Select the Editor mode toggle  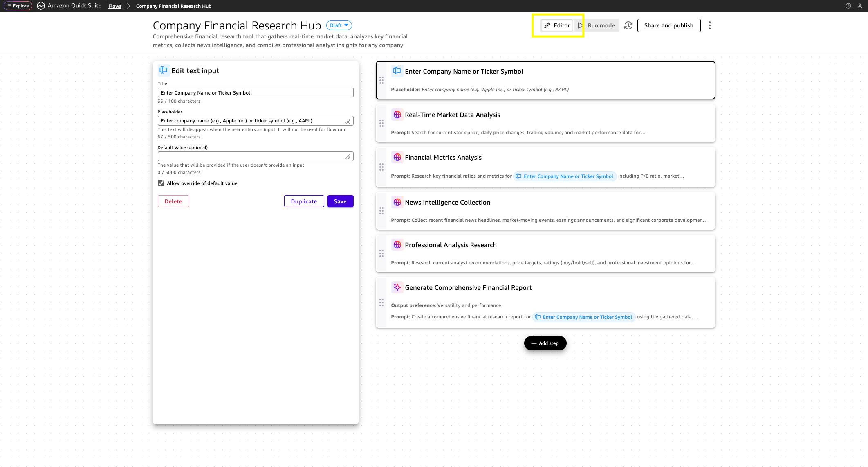[x=557, y=25]
